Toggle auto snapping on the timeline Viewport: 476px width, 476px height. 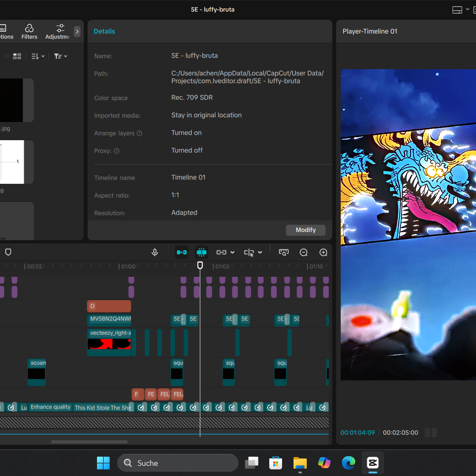click(201, 252)
